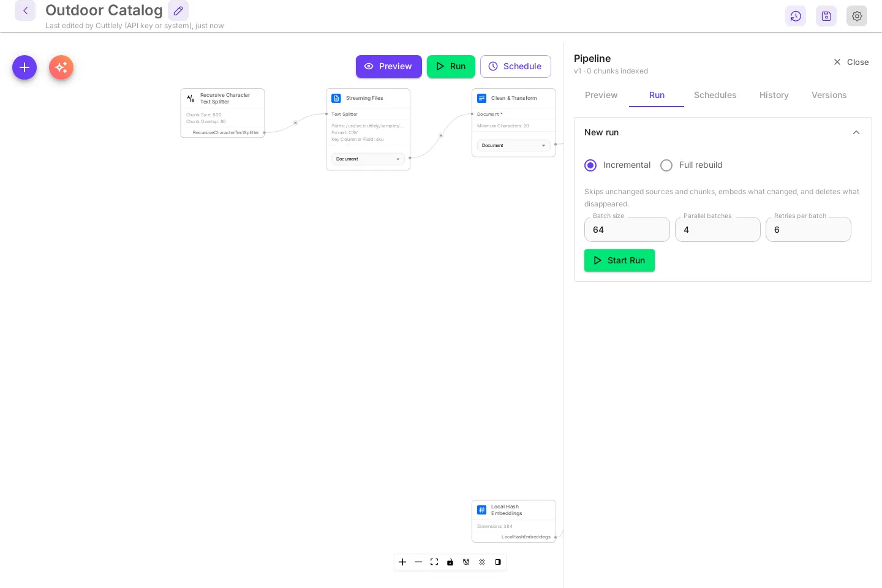Select the Run tab in Pipeline panel
Image resolution: width=882 pixels, height=588 pixels.
point(657,95)
